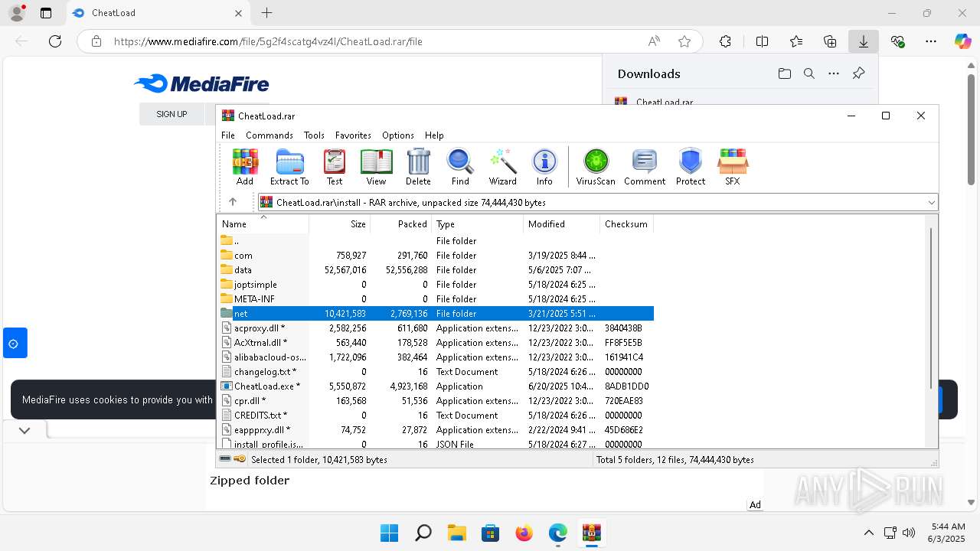
Task: Click the MediaFire logo
Action: coord(201,83)
